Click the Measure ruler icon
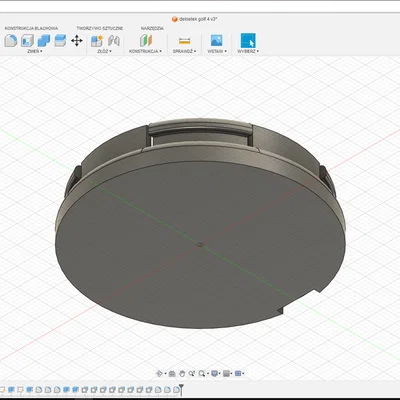The image size is (400, 400). (184, 41)
